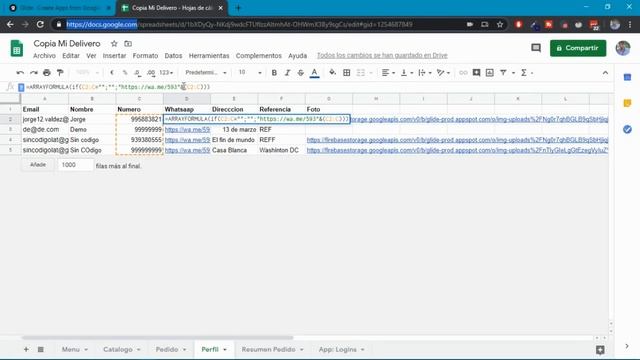Screen dimensions: 640x360
Task: Click the Create filter icon
Action: (x=503, y=73)
